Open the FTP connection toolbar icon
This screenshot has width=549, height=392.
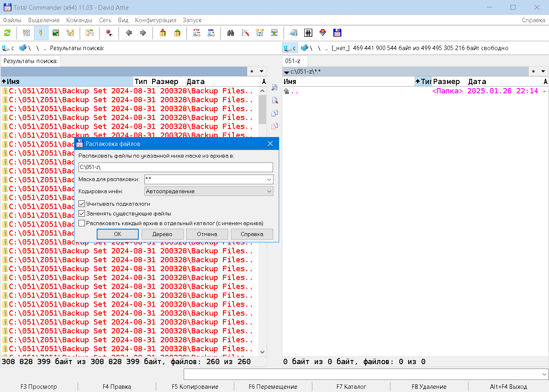coord(197,33)
